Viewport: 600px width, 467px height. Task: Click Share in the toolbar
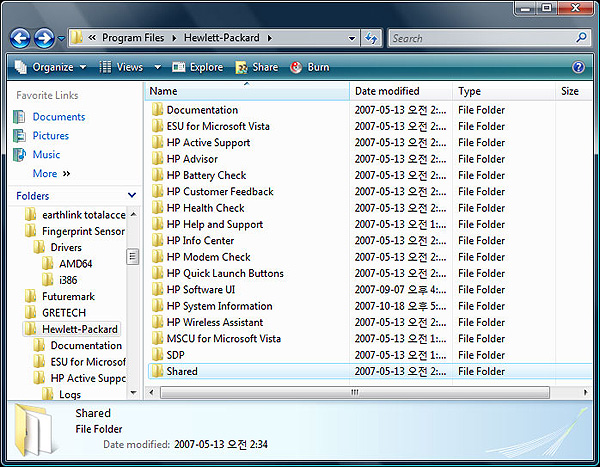[x=256, y=67]
